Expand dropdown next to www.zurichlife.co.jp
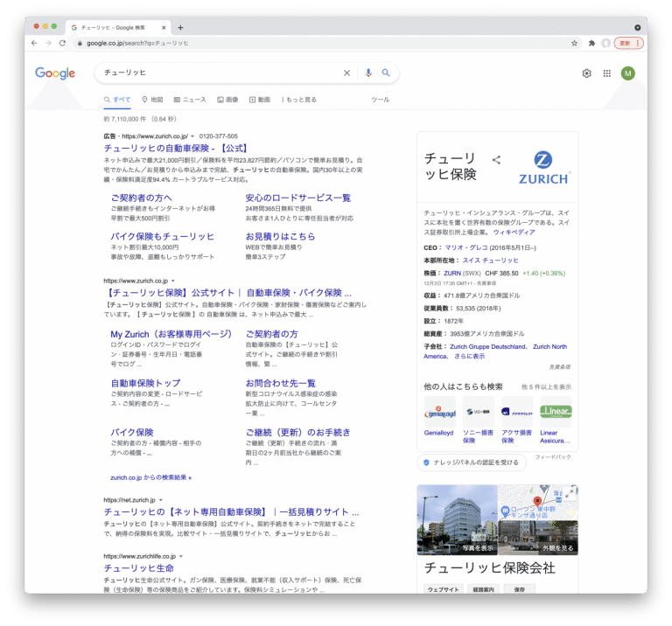Screen dimensions: 672x626 point(181,556)
